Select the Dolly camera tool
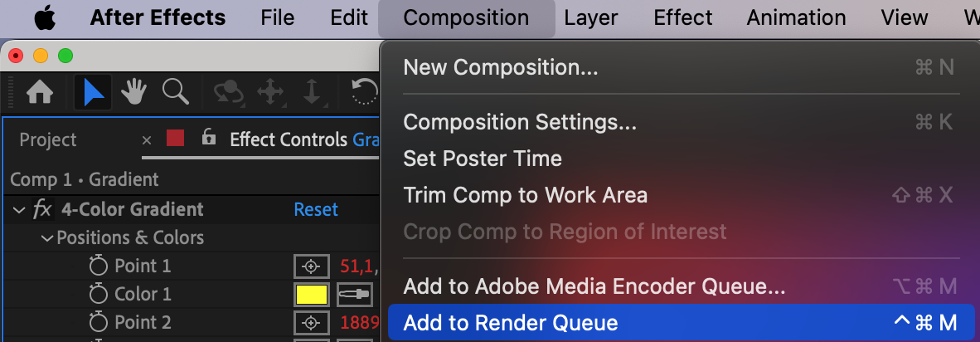 click(312, 92)
